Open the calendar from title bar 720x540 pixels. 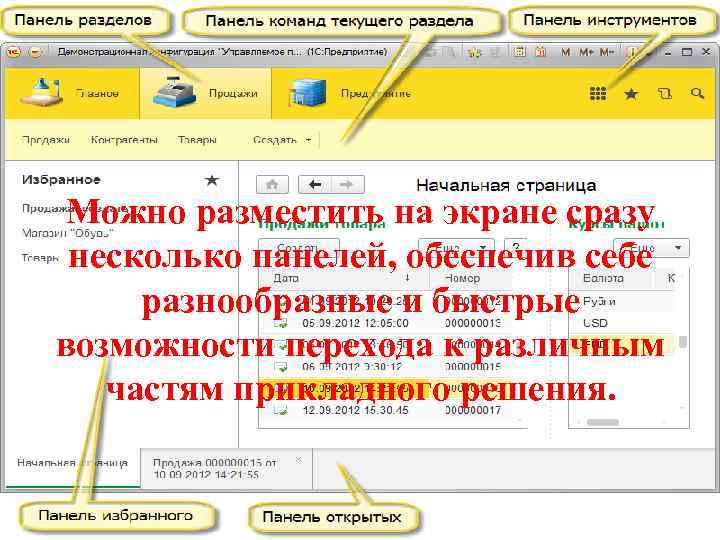coord(540,52)
